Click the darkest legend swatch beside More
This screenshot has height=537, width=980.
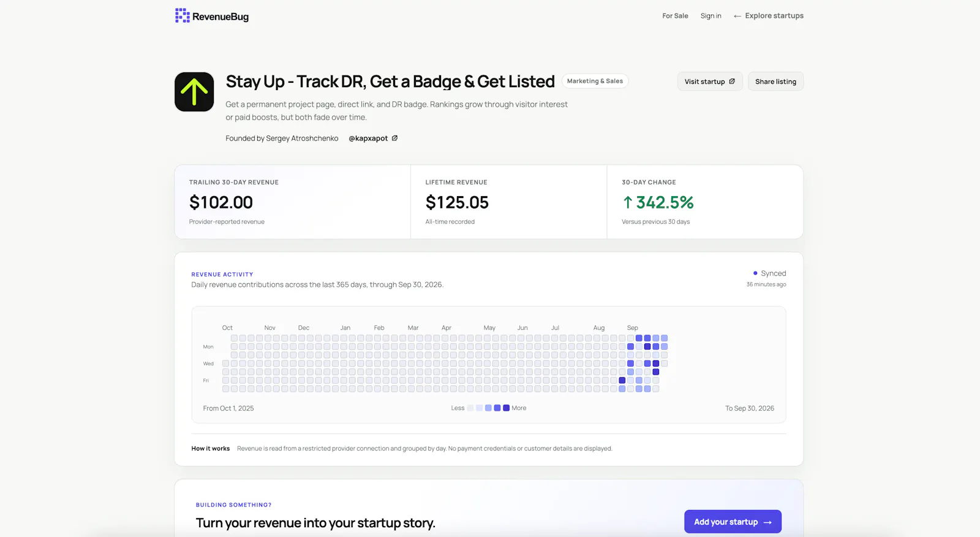tap(506, 408)
